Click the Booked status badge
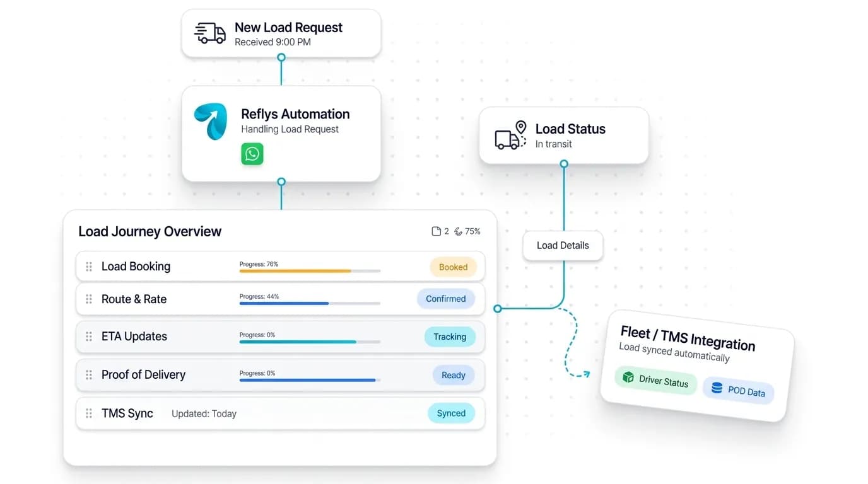Screen dimensions: 868x484 453,267
